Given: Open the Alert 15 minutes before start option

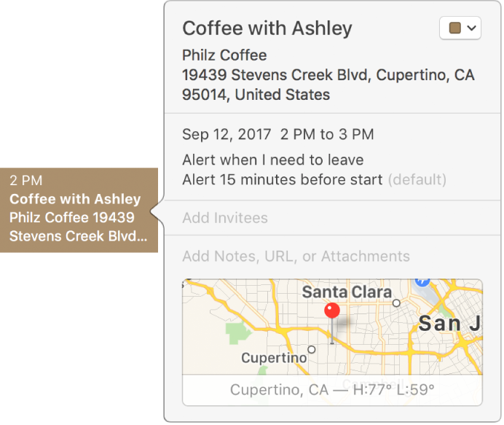Looking at the screenshot, I should [282, 179].
